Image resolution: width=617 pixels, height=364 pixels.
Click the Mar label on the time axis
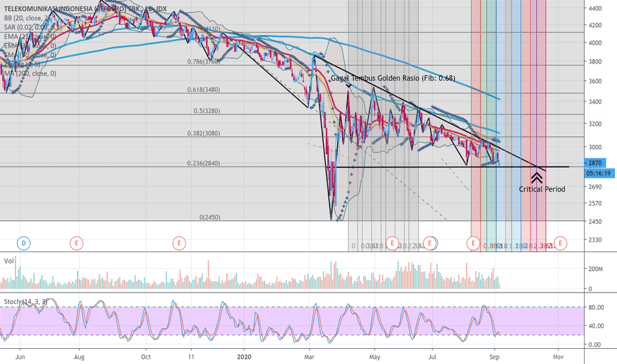[x=309, y=357]
